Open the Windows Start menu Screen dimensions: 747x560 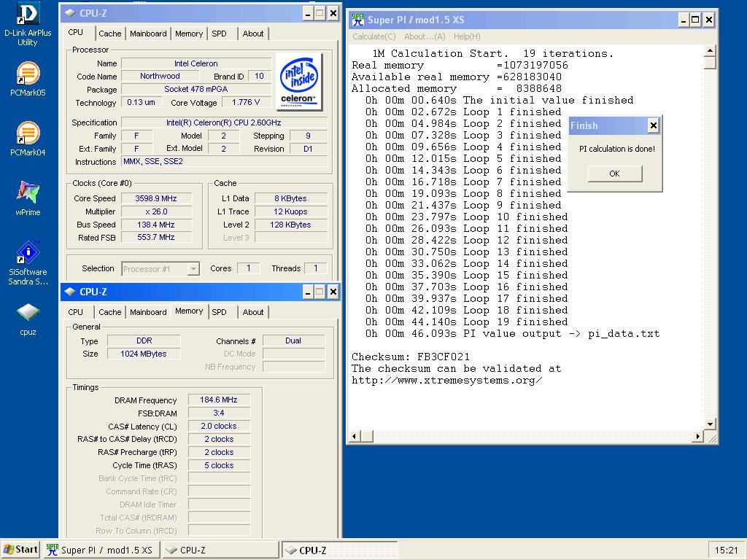(21, 550)
